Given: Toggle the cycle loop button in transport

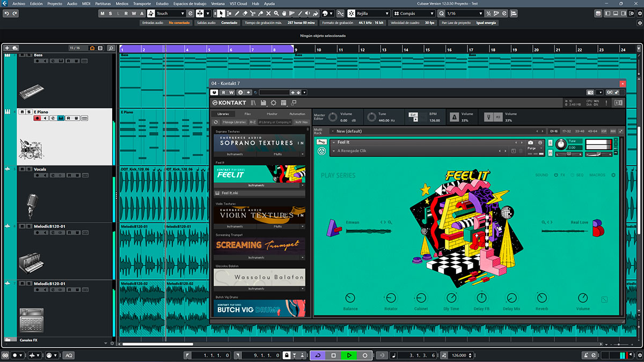Looking at the screenshot, I should 318,355.
